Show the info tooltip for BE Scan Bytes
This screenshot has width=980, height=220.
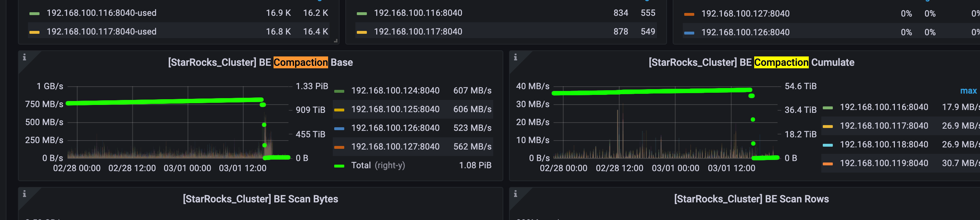[24, 194]
